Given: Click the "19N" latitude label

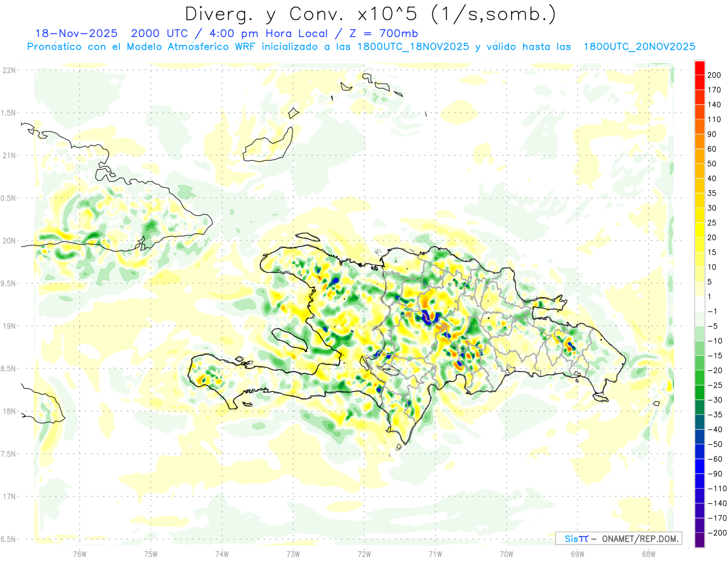Looking at the screenshot, I should tap(9, 326).
